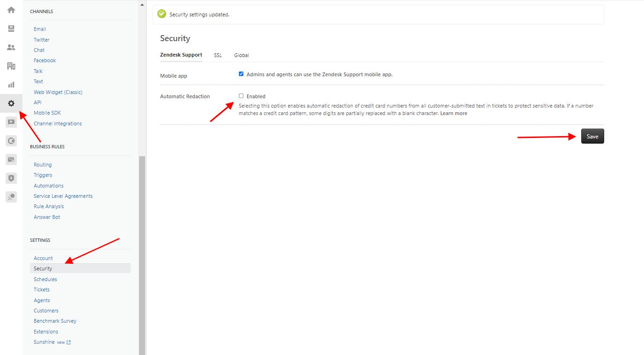The image size is (644, 355).
Task: Click the 'Automatic Redaction' label
Action: point(185,96)
